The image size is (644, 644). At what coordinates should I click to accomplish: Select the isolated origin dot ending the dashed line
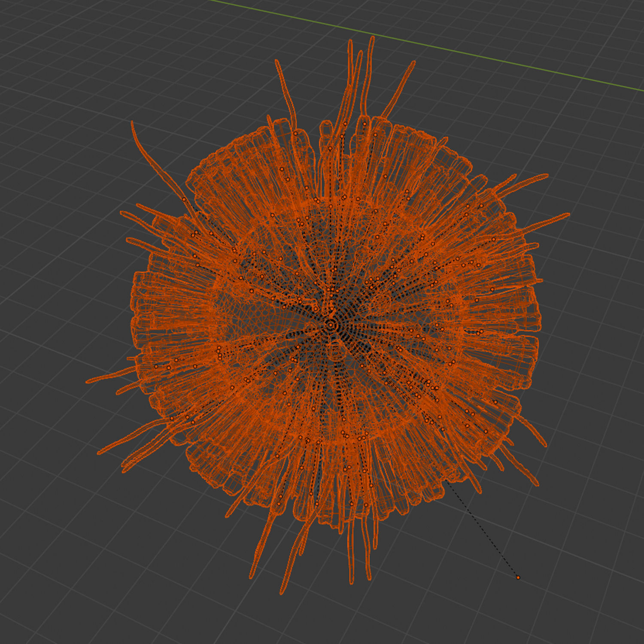coord(518,577)
